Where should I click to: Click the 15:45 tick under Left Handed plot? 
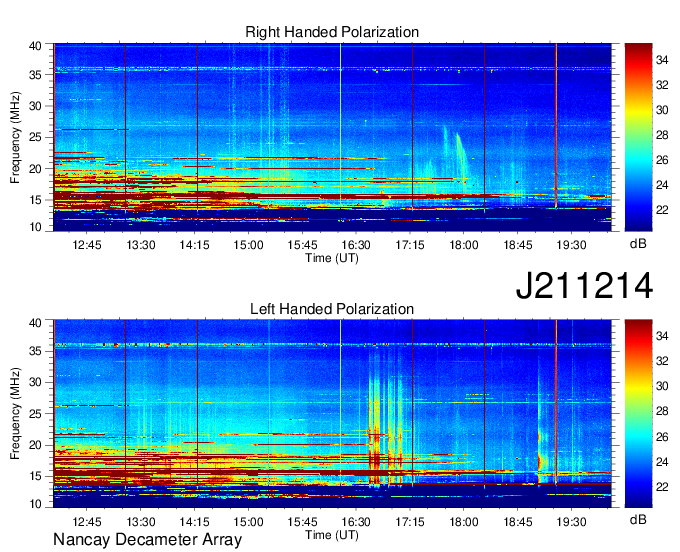pyautogui.click(x=302, y=521)
